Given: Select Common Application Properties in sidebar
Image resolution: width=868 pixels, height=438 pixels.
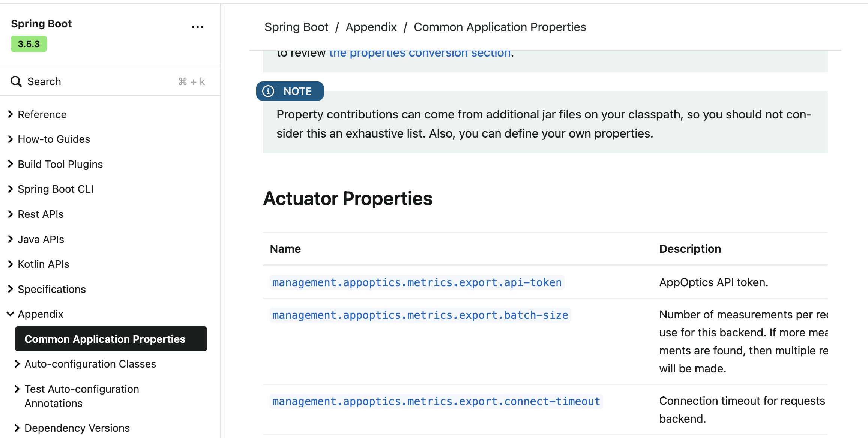Looking at the screenshot, I should coord(105,339).
